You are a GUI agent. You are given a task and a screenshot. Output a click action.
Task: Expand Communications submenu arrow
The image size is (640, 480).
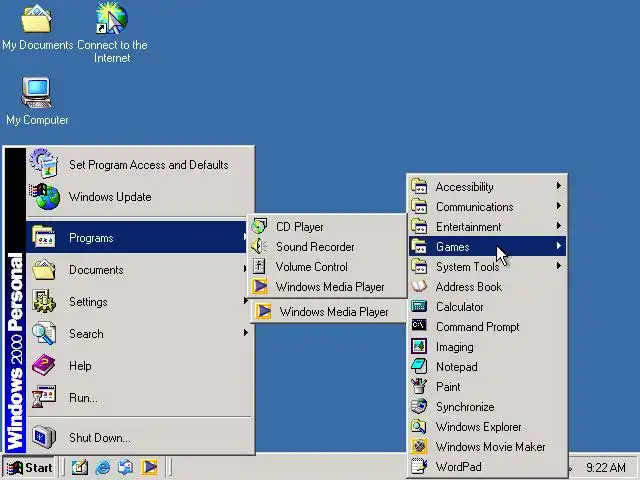(x=559, y=206)
